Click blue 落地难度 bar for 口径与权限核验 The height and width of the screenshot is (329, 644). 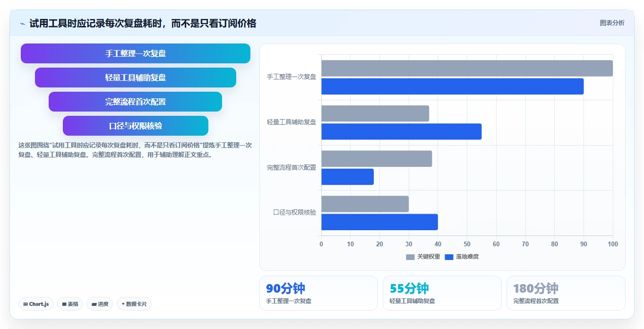point(379,222)
